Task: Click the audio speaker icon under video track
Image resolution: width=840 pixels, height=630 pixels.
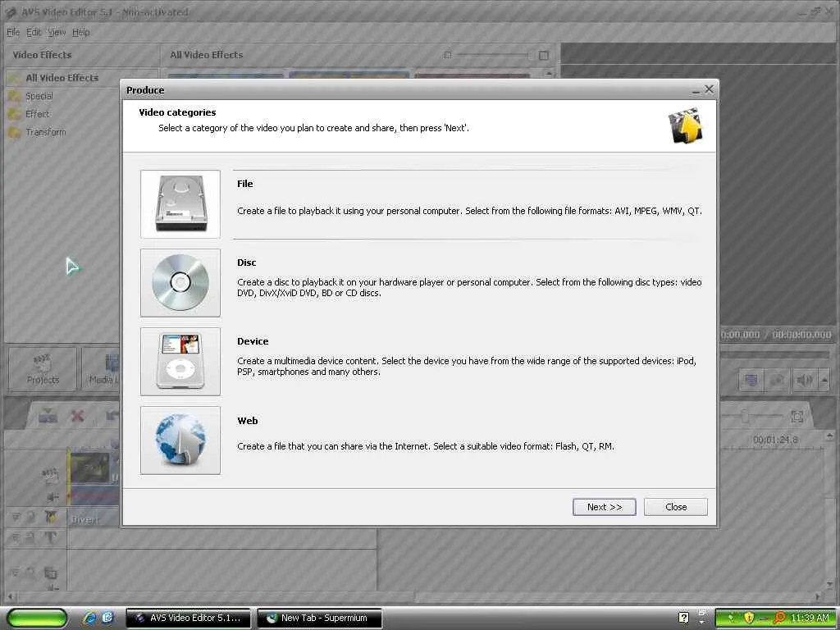Action: [52, 497]
